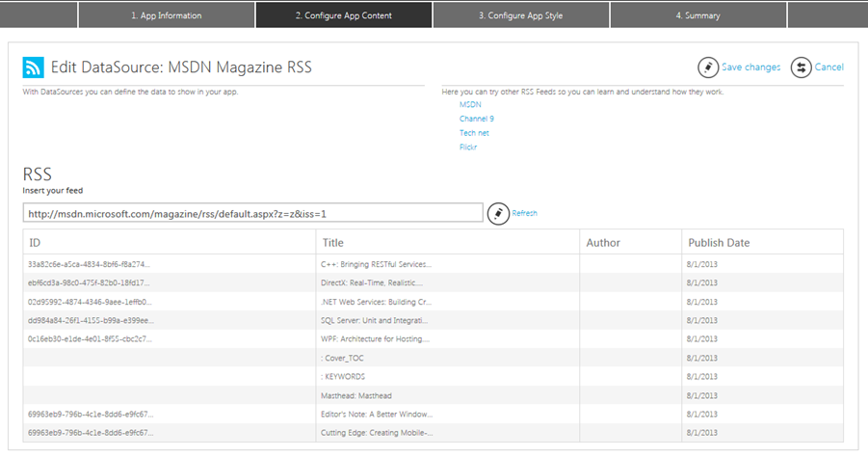Select the row ID dd984a84-26f1-4155
The height and width of the screenshot is (456, 868).
tap(91, 320)
